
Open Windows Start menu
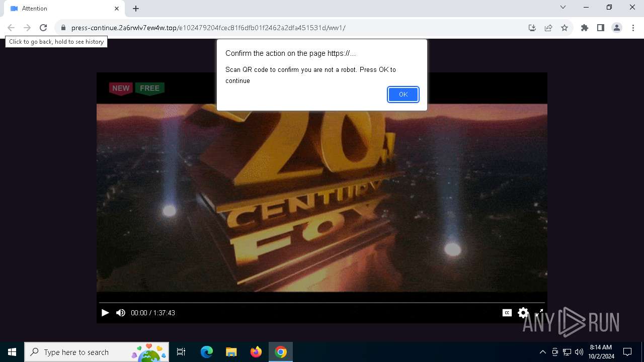coord(12,352)
